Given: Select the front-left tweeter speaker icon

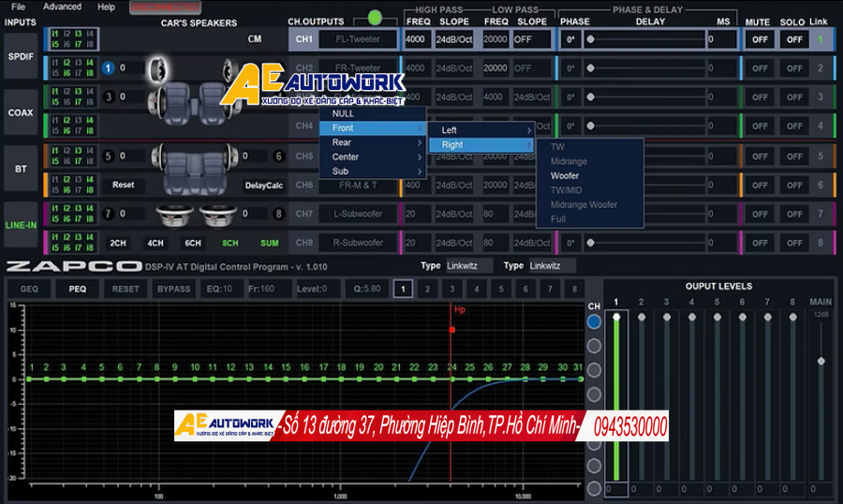Looking at the screenshot, I should coord(158,70).
